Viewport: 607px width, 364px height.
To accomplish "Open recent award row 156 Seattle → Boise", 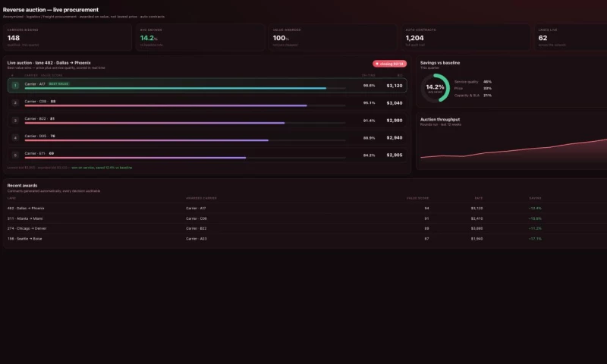I will 305,239.
